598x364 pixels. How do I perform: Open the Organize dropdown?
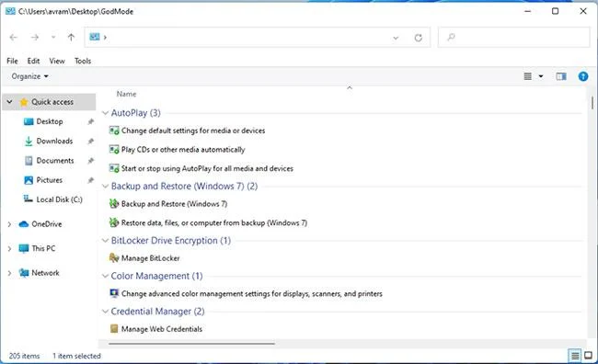[x=29, y=76]
